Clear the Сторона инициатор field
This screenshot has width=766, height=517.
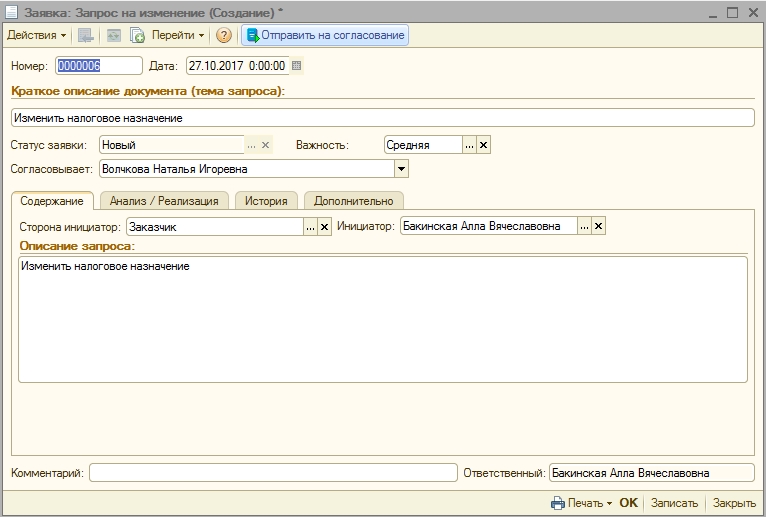(x=324, y=227)
